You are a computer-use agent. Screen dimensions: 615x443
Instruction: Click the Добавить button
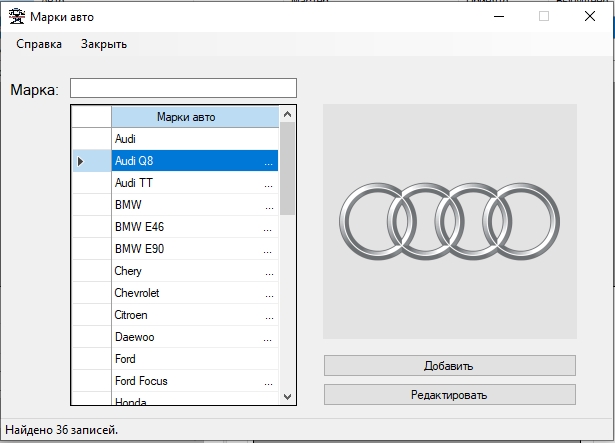click(450, 366)
